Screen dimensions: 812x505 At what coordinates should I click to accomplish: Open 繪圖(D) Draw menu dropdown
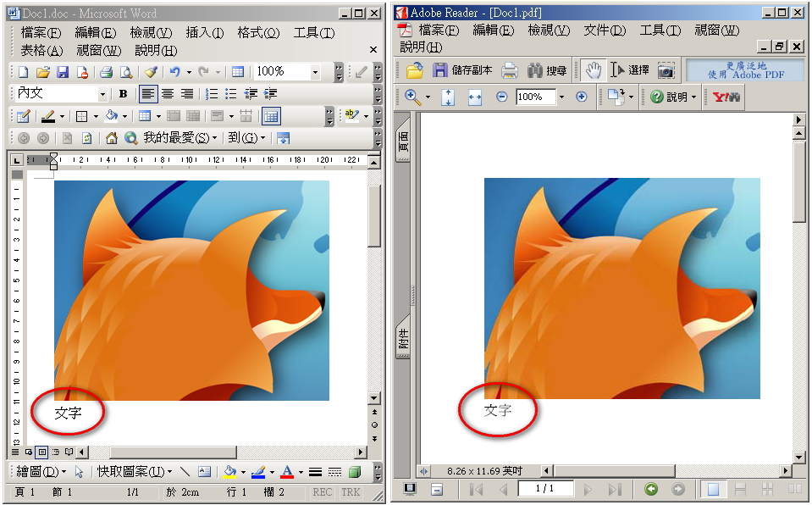tap(41, 472)
